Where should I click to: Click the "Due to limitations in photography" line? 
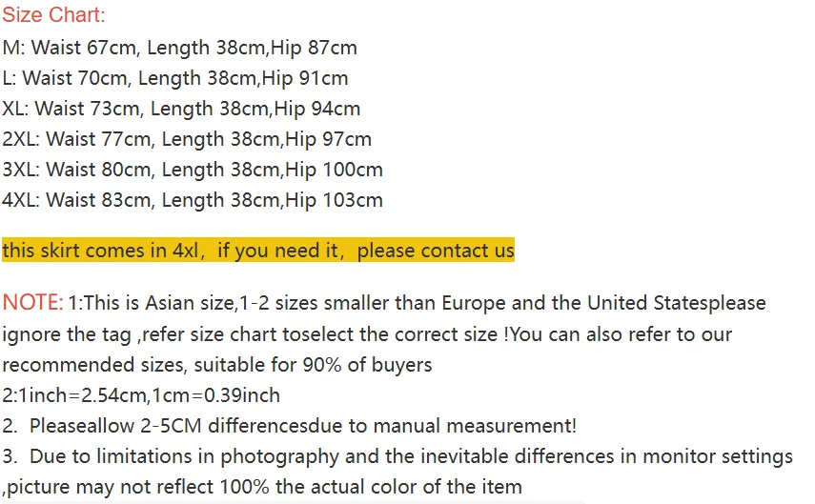[397, 456]
